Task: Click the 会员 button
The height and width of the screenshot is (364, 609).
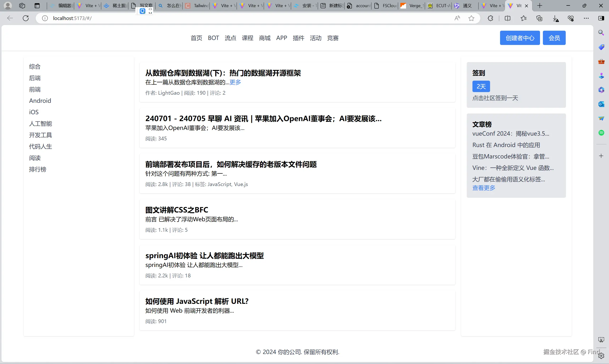Action: click(554, 38)
